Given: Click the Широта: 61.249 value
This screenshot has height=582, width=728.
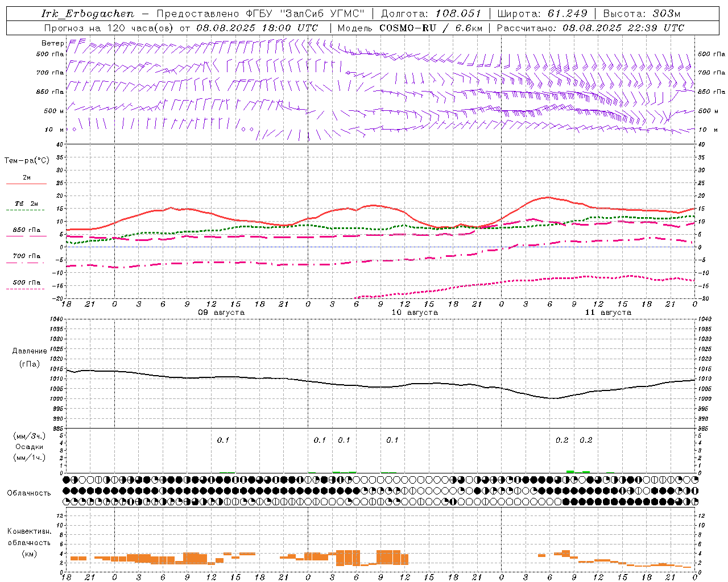Looking at the screenshot, I should click(542, 14).
